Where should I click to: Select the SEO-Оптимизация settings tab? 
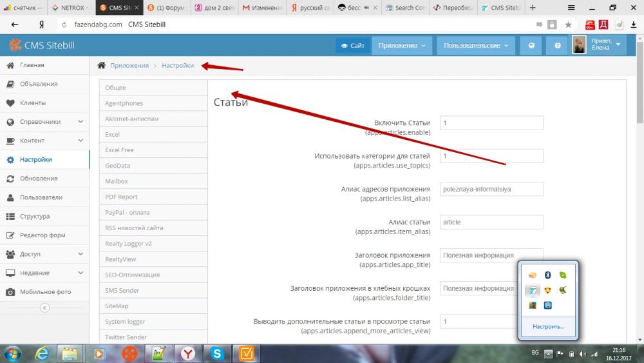click(x=133, y=275)
